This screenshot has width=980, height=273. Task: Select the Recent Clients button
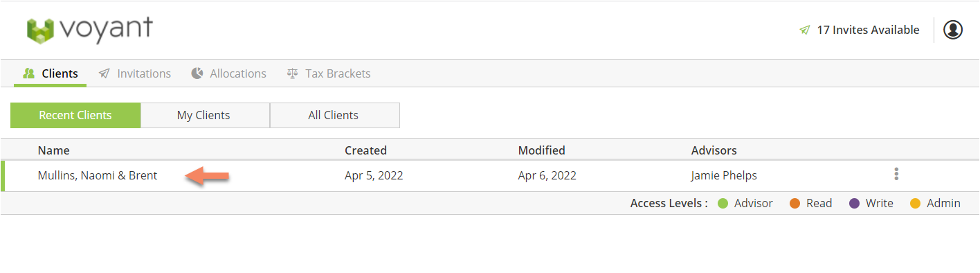(x=75, y=116)
